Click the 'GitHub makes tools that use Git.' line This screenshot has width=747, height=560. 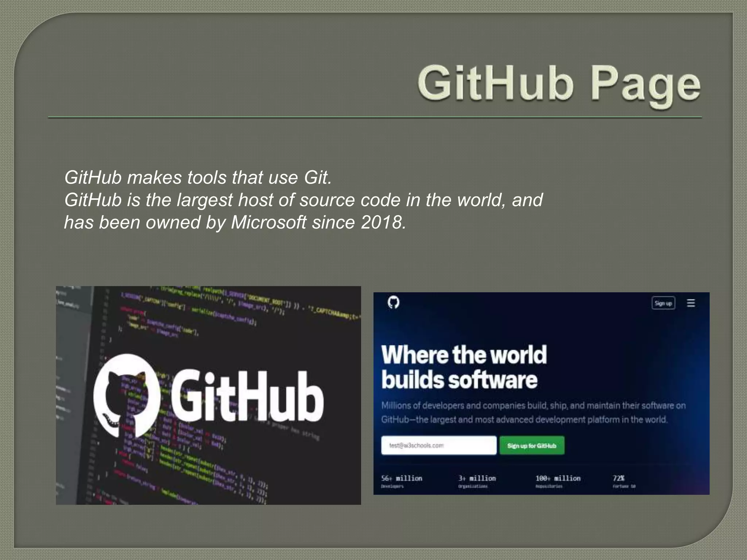198,178
